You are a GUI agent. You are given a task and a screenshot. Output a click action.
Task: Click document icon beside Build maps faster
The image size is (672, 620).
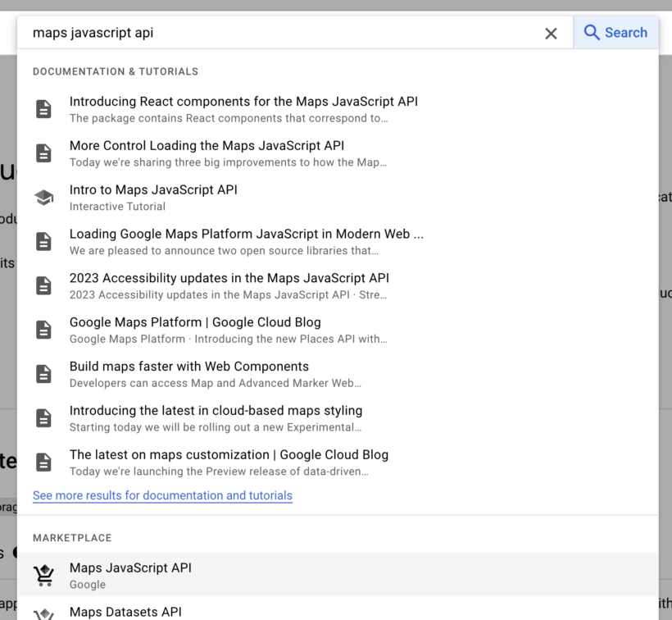coord(43,374)
